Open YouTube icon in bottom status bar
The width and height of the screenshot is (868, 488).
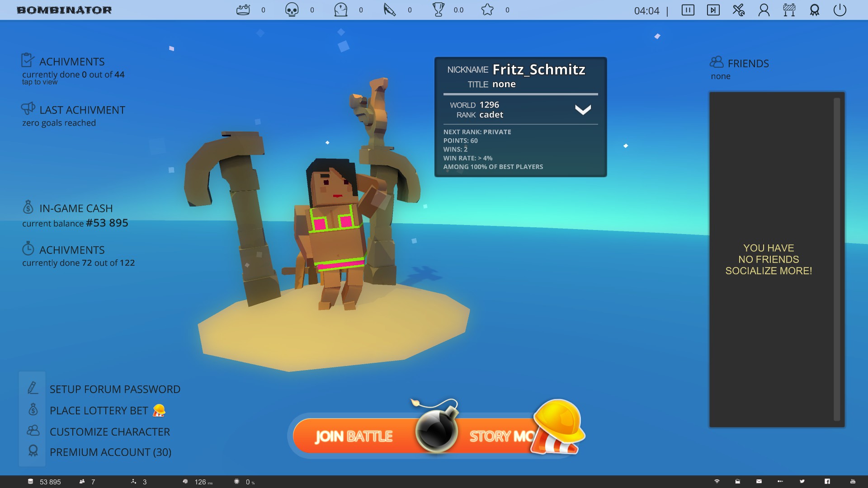[x=853, y=481]
